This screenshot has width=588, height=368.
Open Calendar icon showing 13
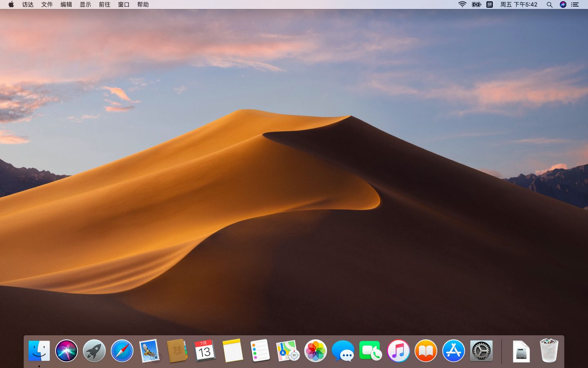[x=205, y=351]
